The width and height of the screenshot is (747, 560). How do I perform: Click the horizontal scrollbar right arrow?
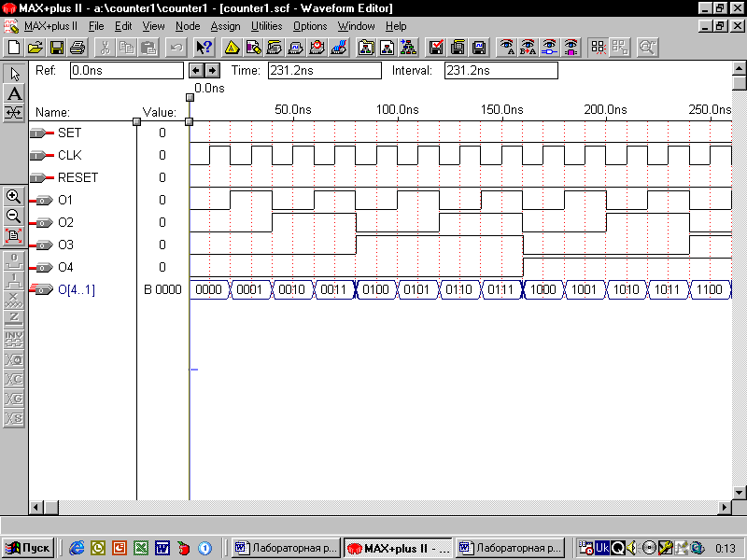724,507
